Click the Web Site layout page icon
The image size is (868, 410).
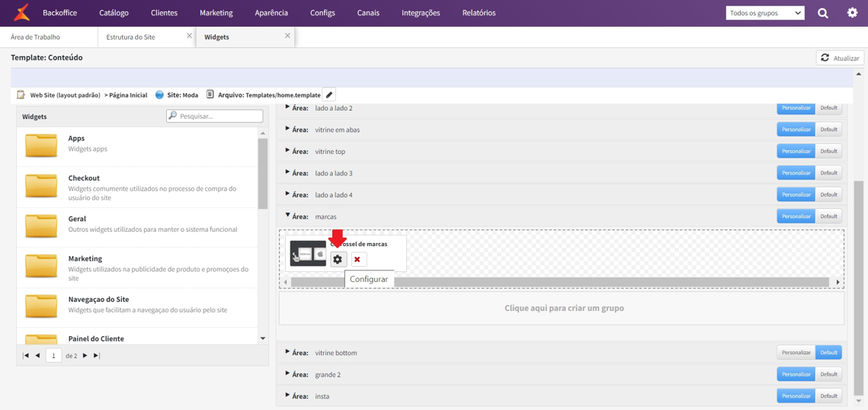21,94
